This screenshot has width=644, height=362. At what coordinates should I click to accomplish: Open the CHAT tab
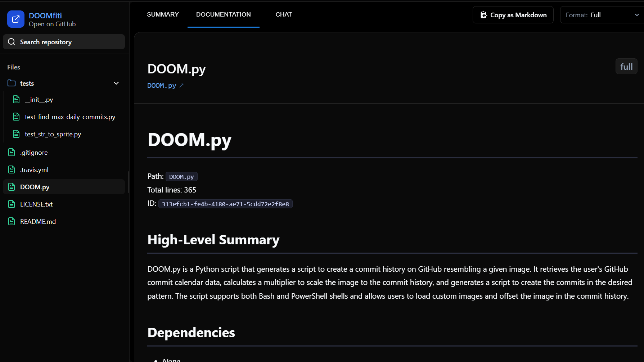coord(284,14)
